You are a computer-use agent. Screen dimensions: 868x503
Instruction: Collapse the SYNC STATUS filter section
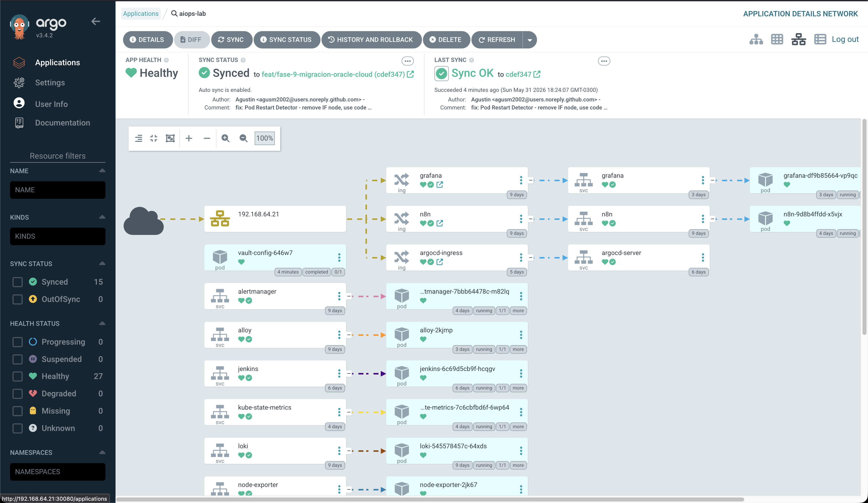pyautogui.click(x=102, y=263)
